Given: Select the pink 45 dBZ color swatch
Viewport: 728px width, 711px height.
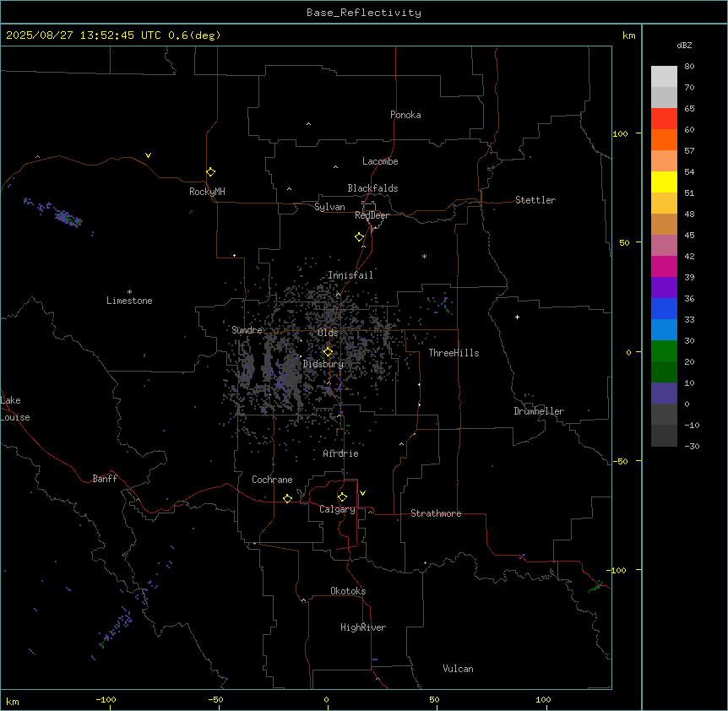Looking at the screenshot, I should point(664,246).
